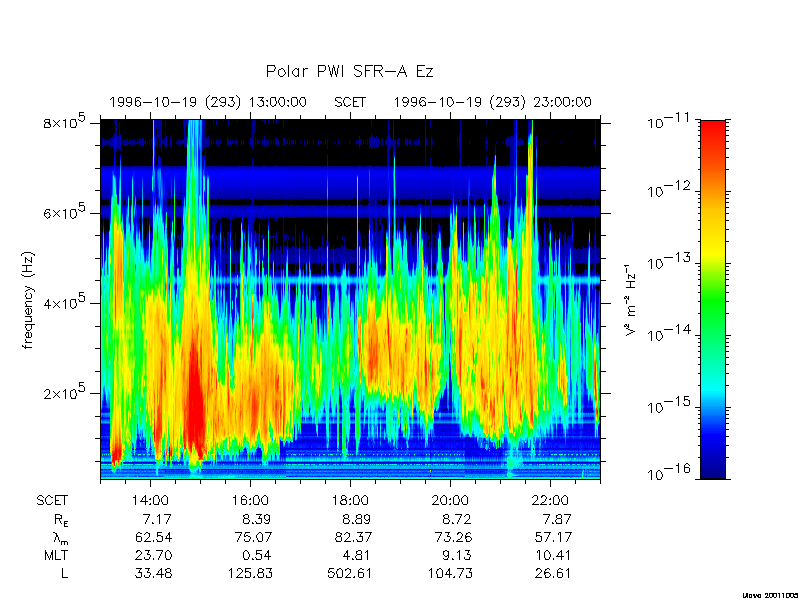Image resolution: width=800 pixels, height=600 pixels.
Task: Click the MLT row label
Action: [53, 555]
